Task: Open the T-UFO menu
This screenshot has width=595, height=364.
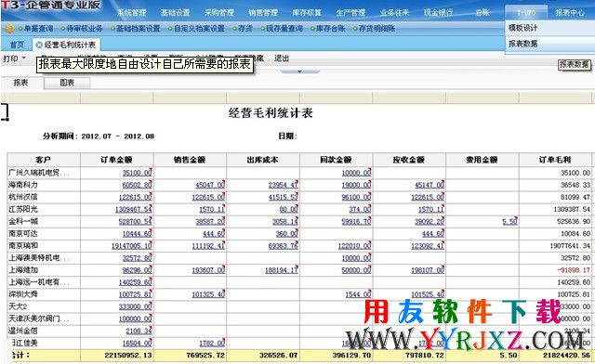Action: point(526,12)
